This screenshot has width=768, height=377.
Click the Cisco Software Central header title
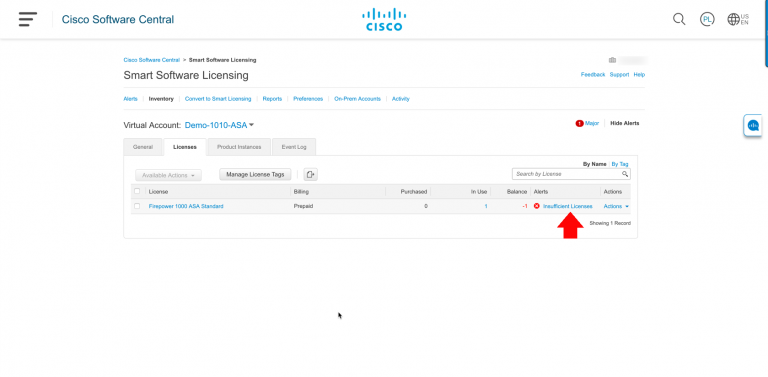[118, 19]
